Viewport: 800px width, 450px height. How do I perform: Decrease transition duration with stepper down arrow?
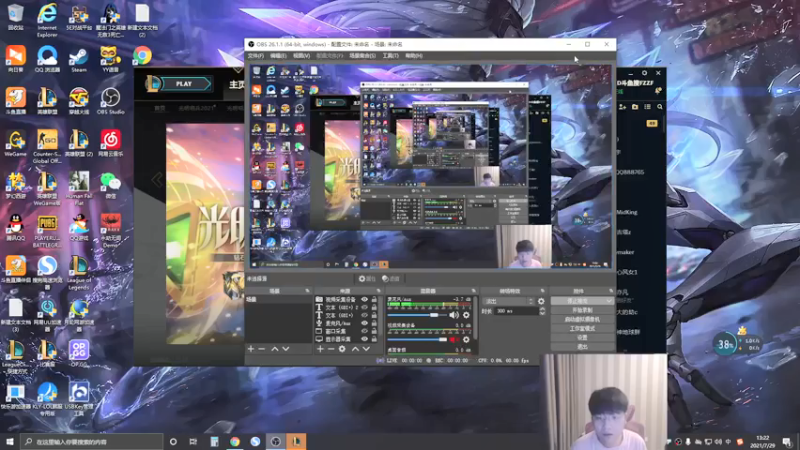point(541,313)
